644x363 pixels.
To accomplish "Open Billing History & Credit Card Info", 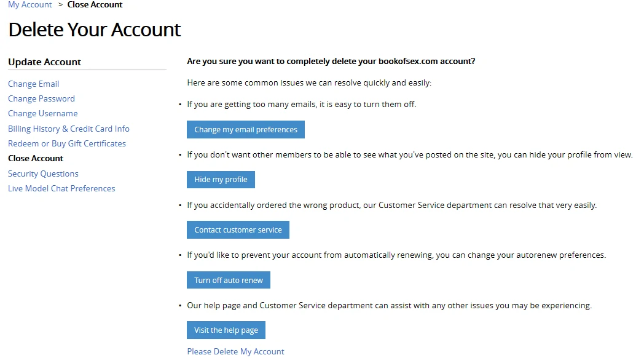I will click(x=69, y=129).
